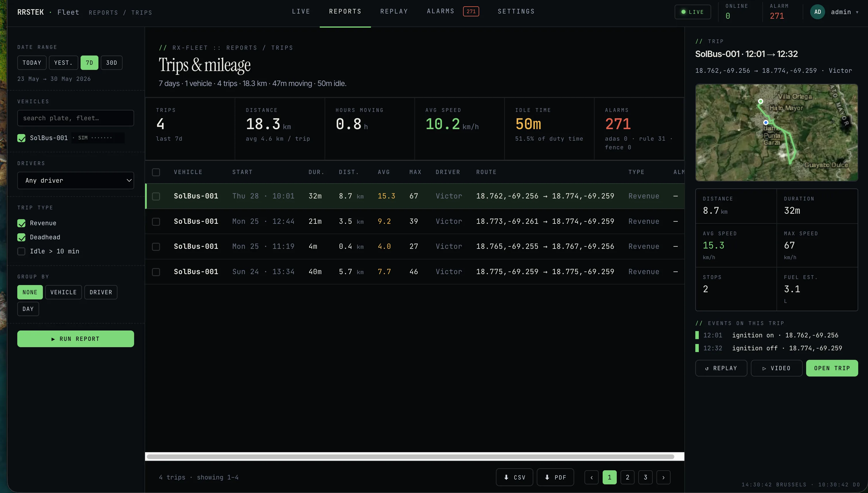Select all trips header checkbox
868x493 pixels.
coord(156,172)
